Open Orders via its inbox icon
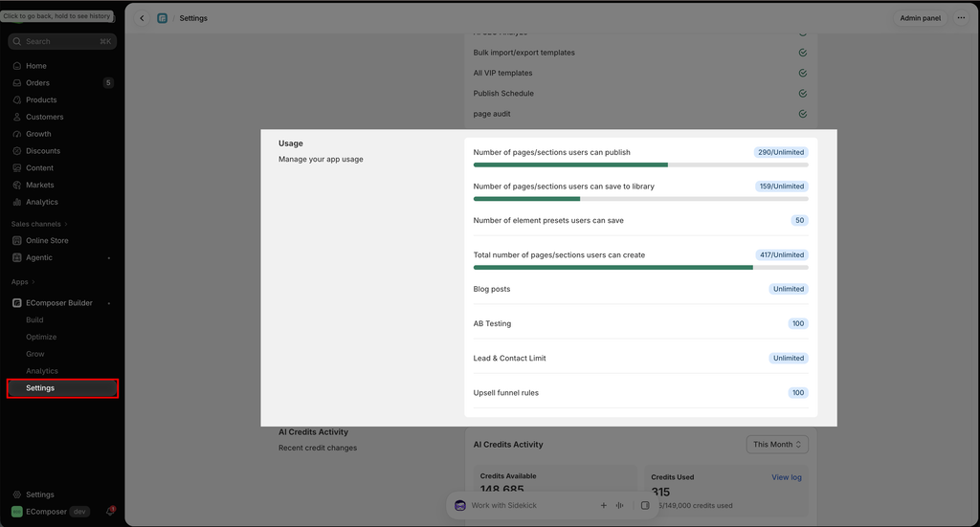 (17, 82)
